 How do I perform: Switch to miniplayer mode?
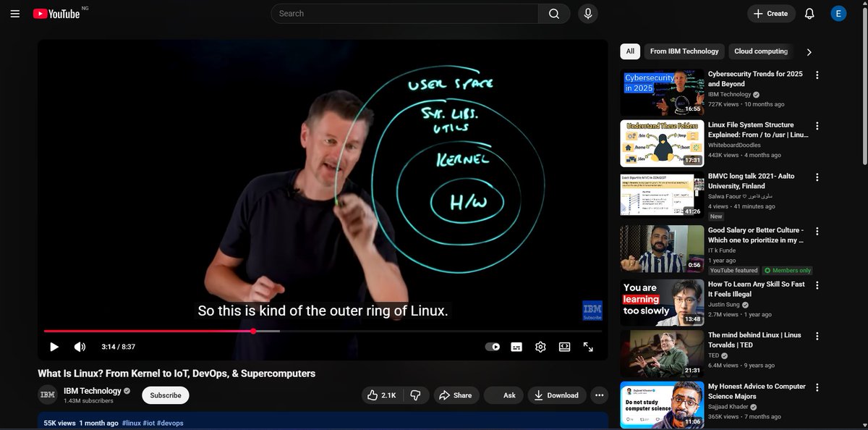pos(564,347)
